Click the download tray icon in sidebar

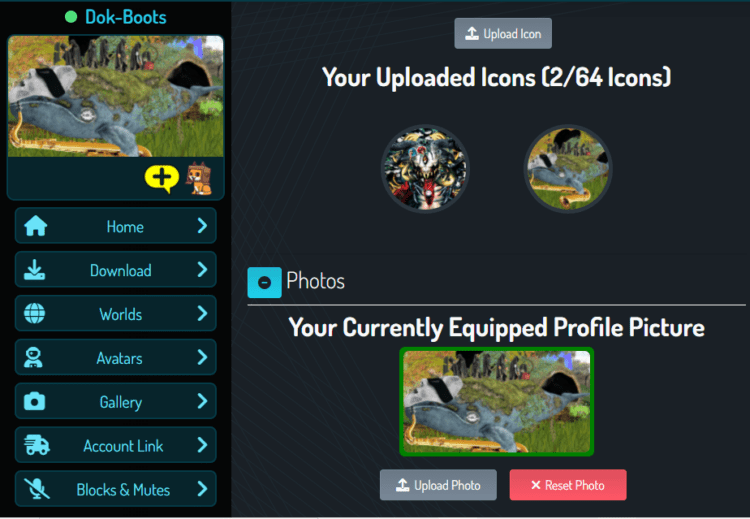pyautogui.click(x=34, y=270)
